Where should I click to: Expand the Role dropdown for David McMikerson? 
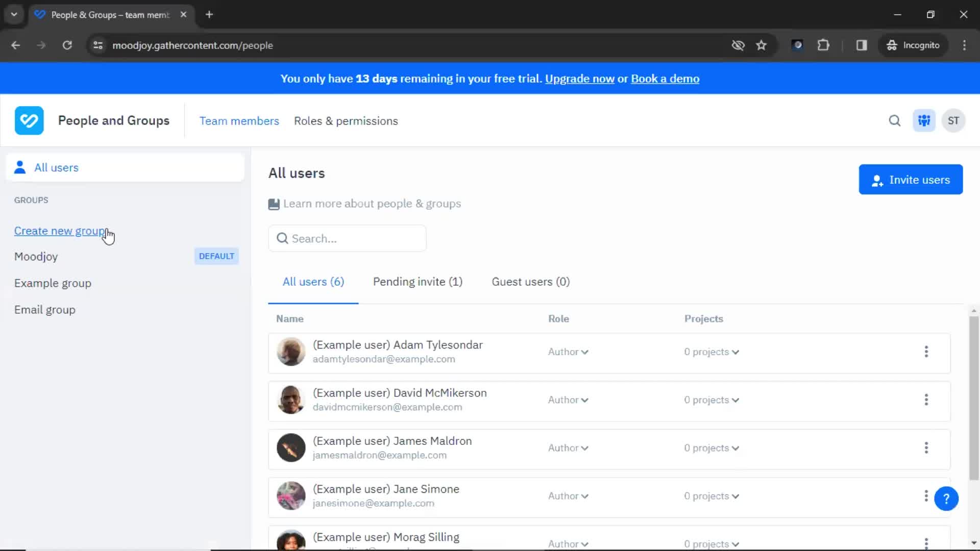568,399
